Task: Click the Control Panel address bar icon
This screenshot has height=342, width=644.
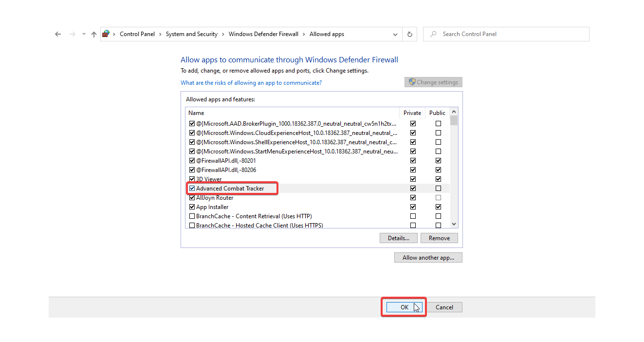Action: pyautogui.click(x=106, y=34)
